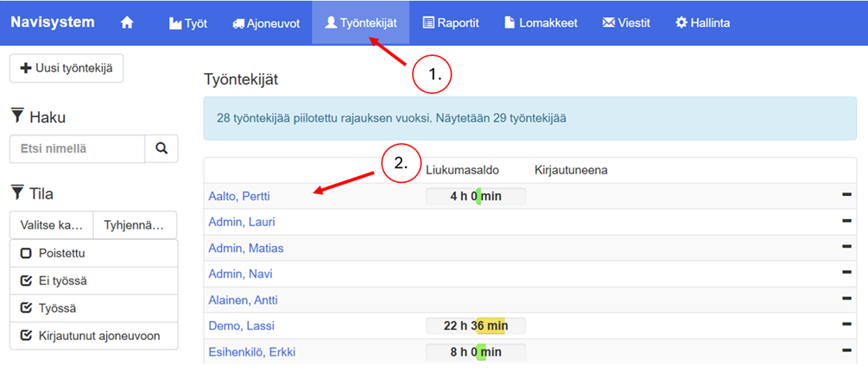Toggle Kirjautunut ajoneuvoon checkbox
868x372 pixels.
click(26, 336)
